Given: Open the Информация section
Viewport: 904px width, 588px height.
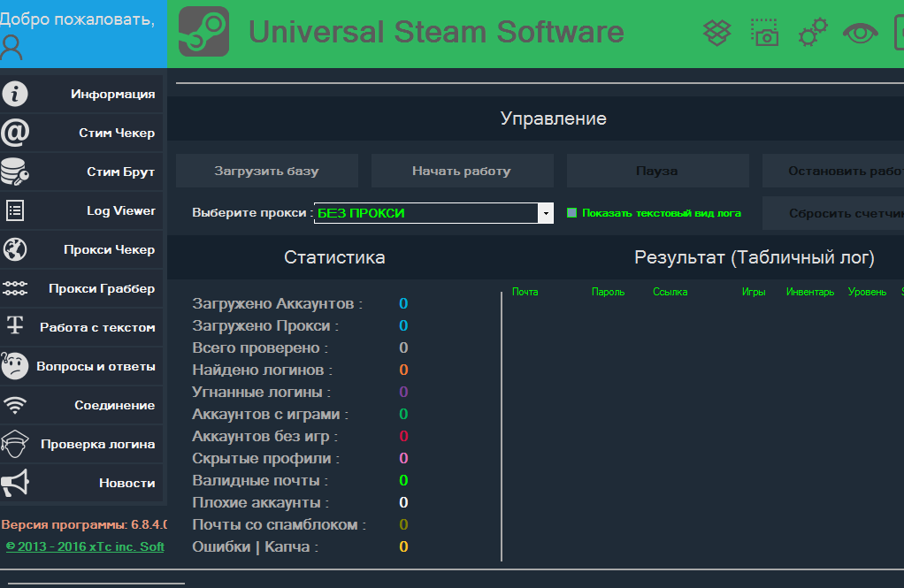Looking at the screenshot, I should click(x=81, y=94).
